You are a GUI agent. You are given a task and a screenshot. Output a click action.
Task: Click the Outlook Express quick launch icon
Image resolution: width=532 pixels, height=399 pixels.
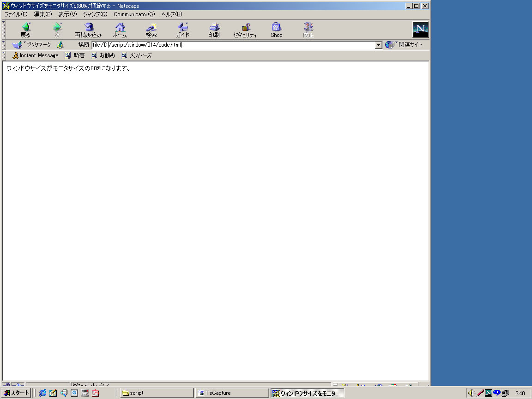pyautogui.click(x=53, y=393)
